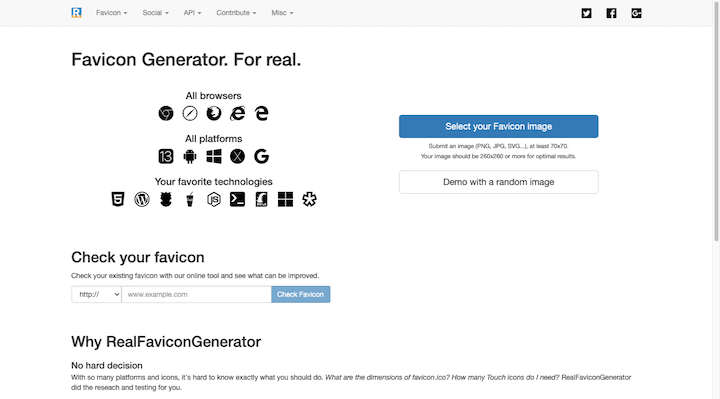Click the Submit an image size hint text
Viewport: 720px width, 399px height.
click(498, 146)
